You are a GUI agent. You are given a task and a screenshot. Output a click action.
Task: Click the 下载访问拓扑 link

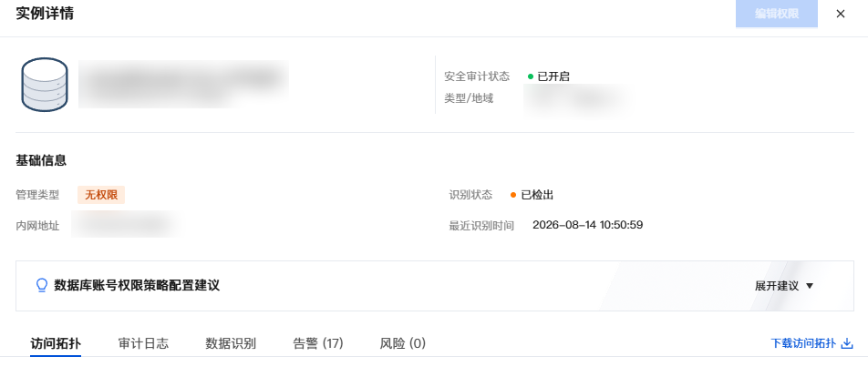point(803,344)
